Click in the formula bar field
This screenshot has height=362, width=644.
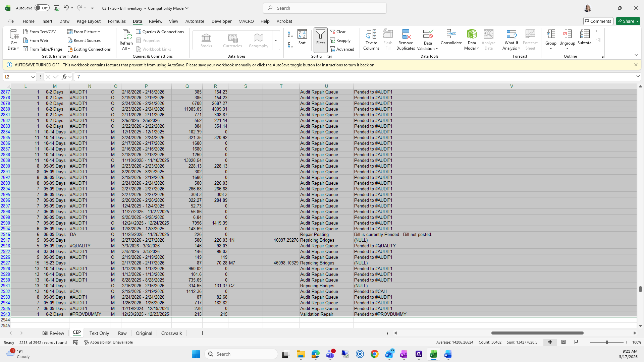point(335,77)
